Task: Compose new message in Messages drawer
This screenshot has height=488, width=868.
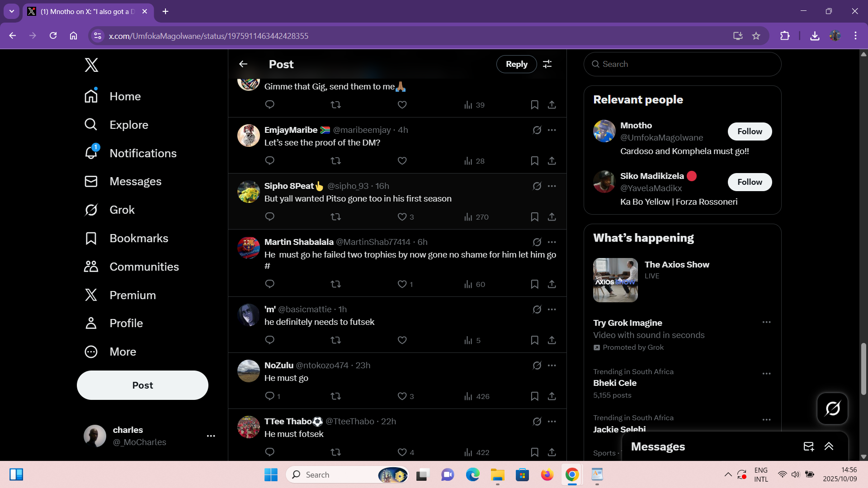Action: [x=808, y=446]
